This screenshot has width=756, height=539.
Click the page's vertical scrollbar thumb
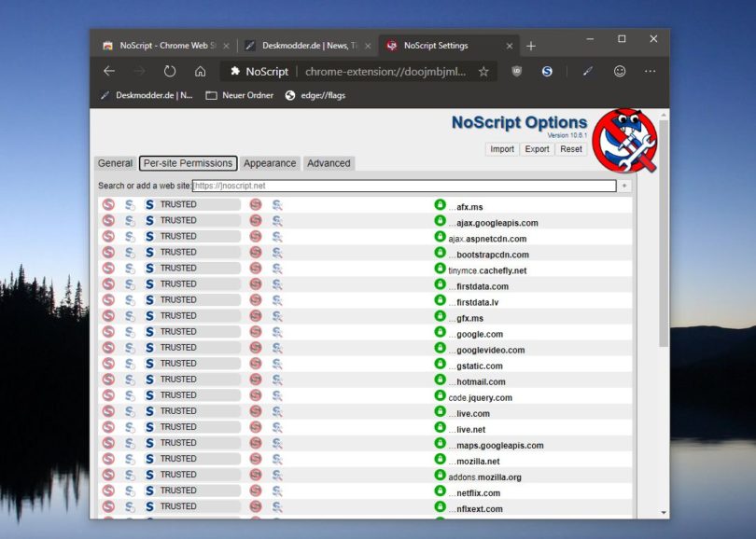coord(664,233)
